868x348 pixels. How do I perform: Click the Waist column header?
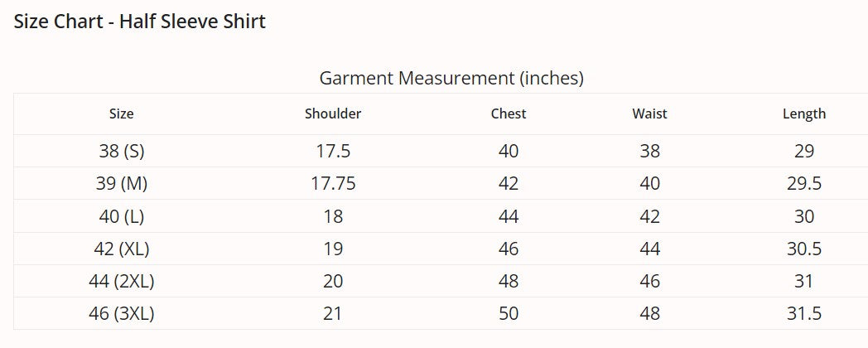[649, 114]
